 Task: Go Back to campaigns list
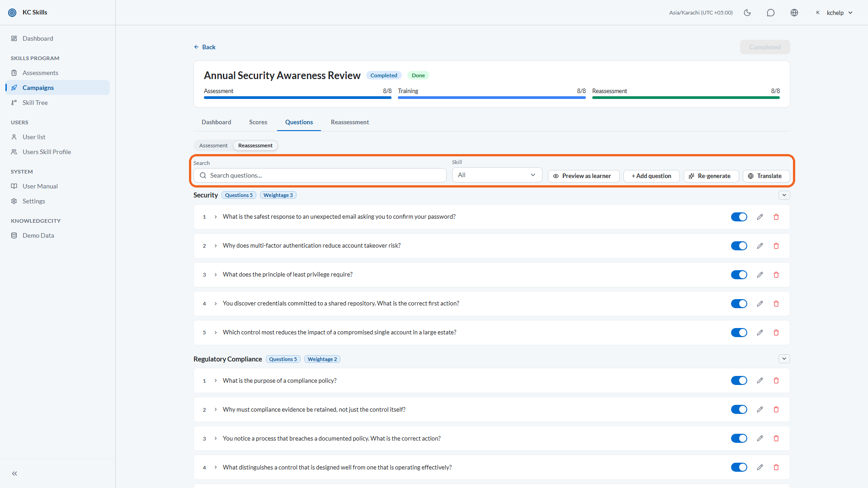tap(205, 47)
